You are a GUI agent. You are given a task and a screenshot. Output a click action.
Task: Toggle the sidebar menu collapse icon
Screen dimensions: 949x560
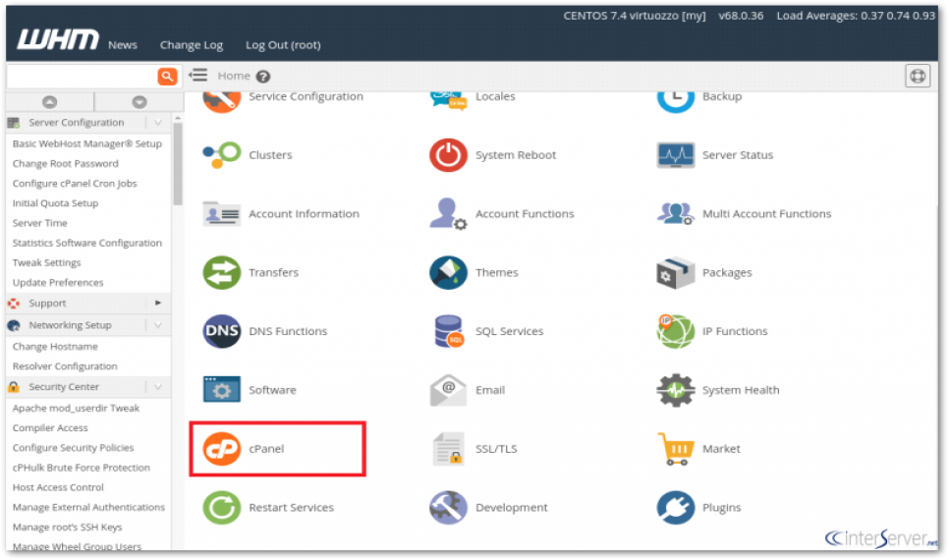point(197,76)
